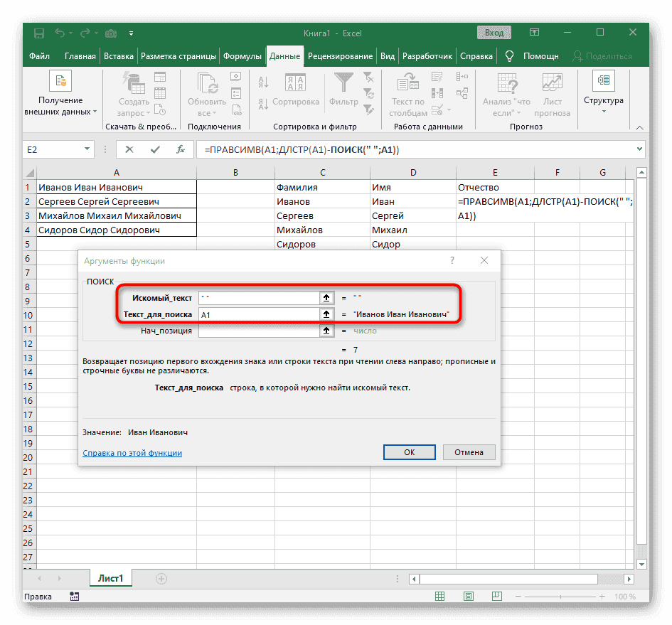Screen dimensions: 672x625
Task: Click the Справка по этой функции link
Action: (132, 452)
